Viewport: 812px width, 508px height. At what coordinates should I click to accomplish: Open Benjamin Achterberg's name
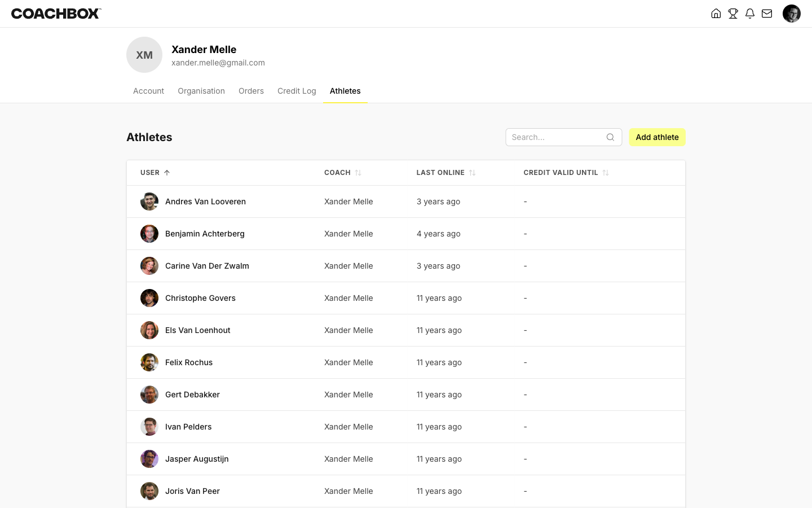205,234
